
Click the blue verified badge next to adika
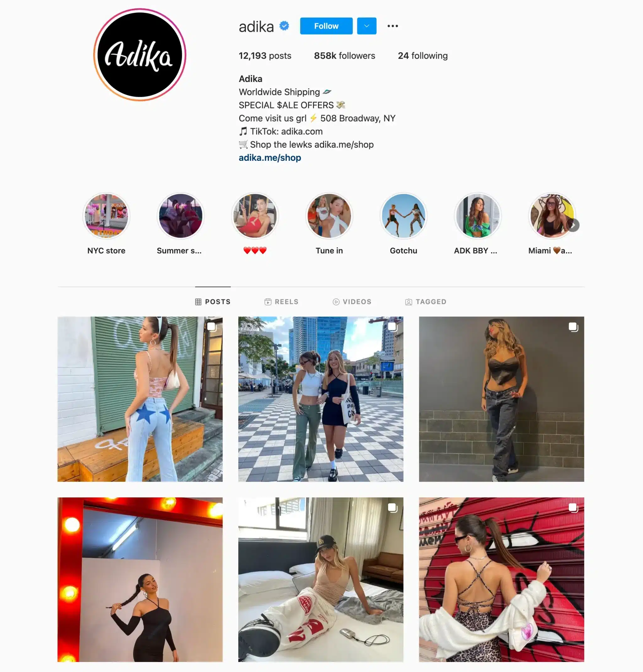(284, 26)
